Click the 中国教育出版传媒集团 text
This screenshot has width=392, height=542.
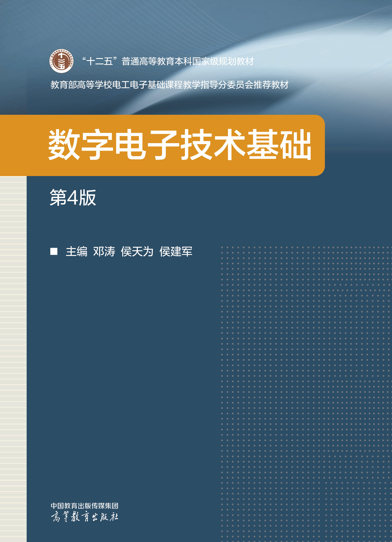point(84,506)
